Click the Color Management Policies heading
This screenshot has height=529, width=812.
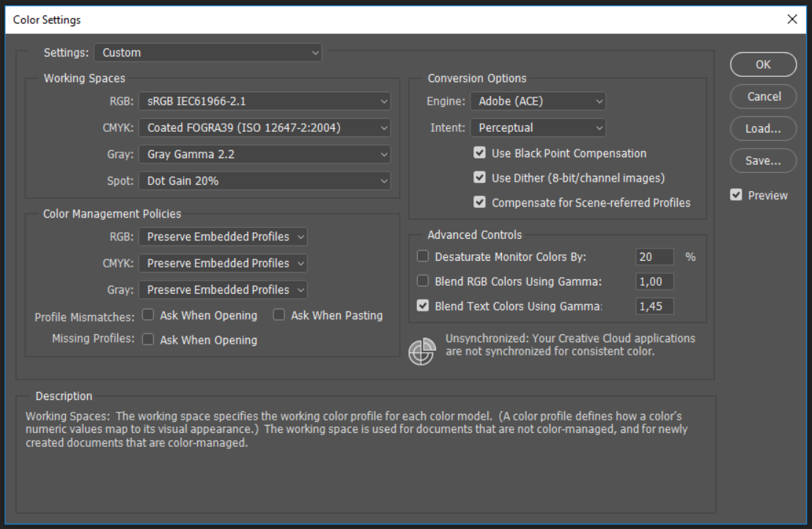[x=112, y=214]
